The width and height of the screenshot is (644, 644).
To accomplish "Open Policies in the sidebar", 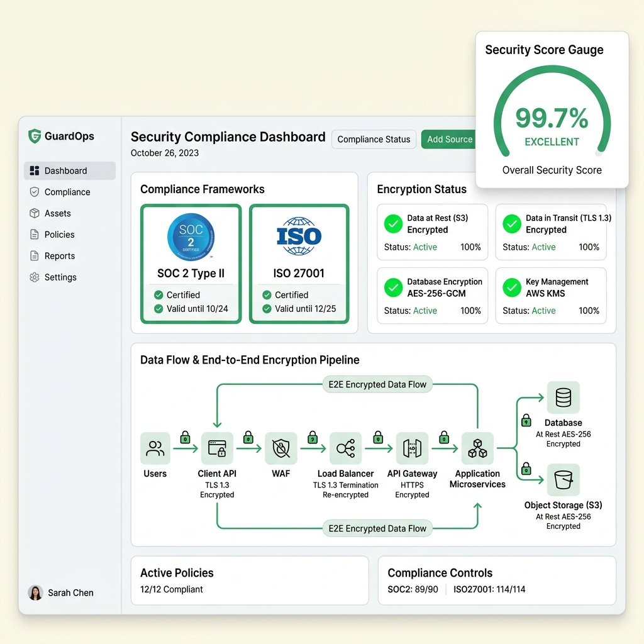I will coord(69,235).
